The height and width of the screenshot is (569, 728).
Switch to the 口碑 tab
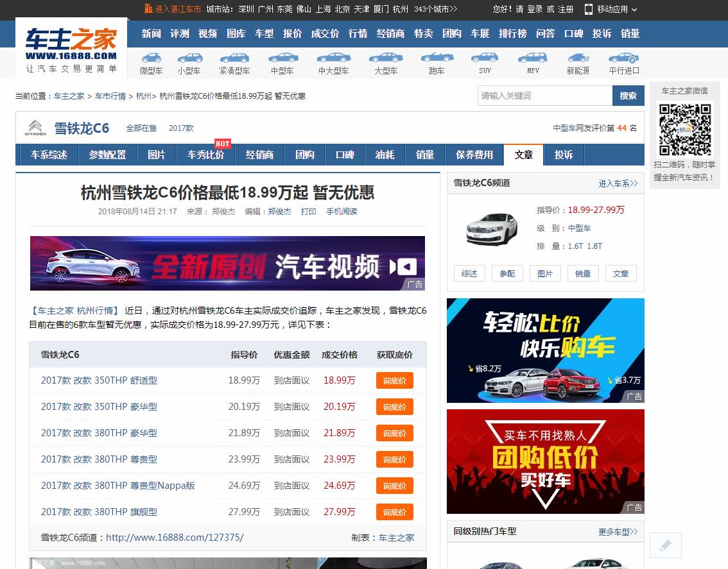point(345,155)
